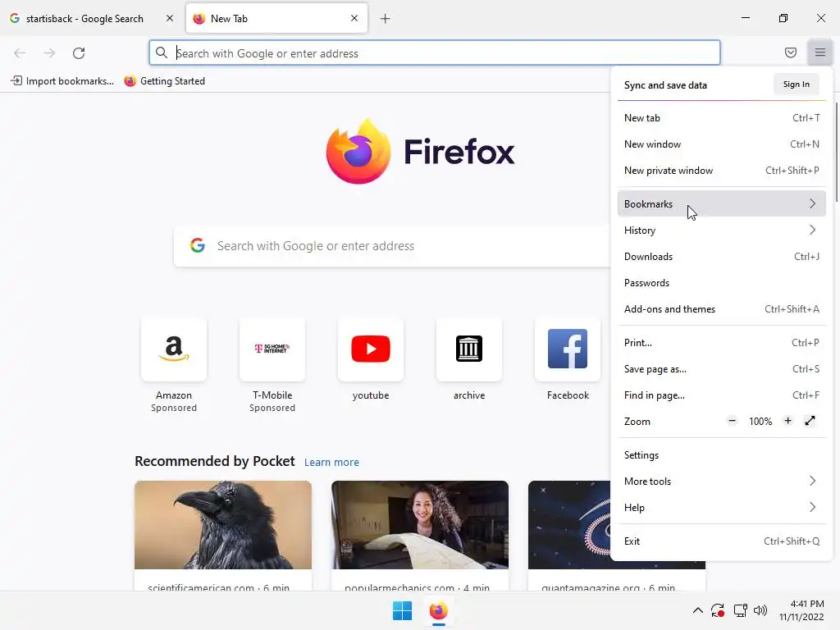Close the hamburger application menu button

(x=819, y=52)
